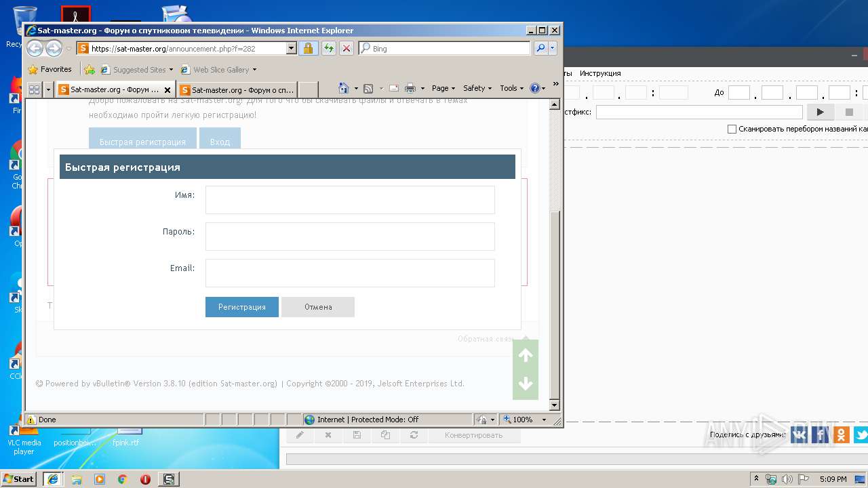Stop loading with the red X icon

[x=346, y=48]
